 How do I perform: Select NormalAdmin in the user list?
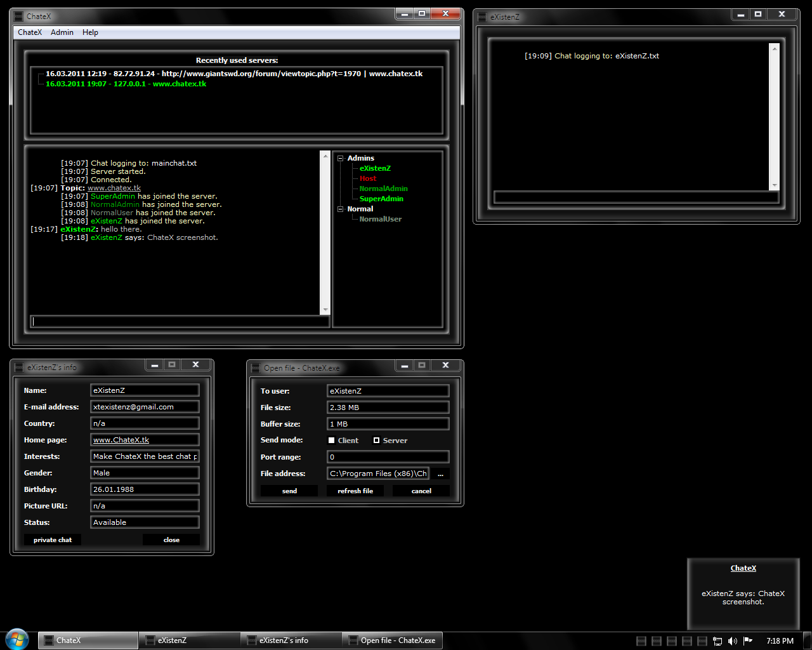coord(384,189)
